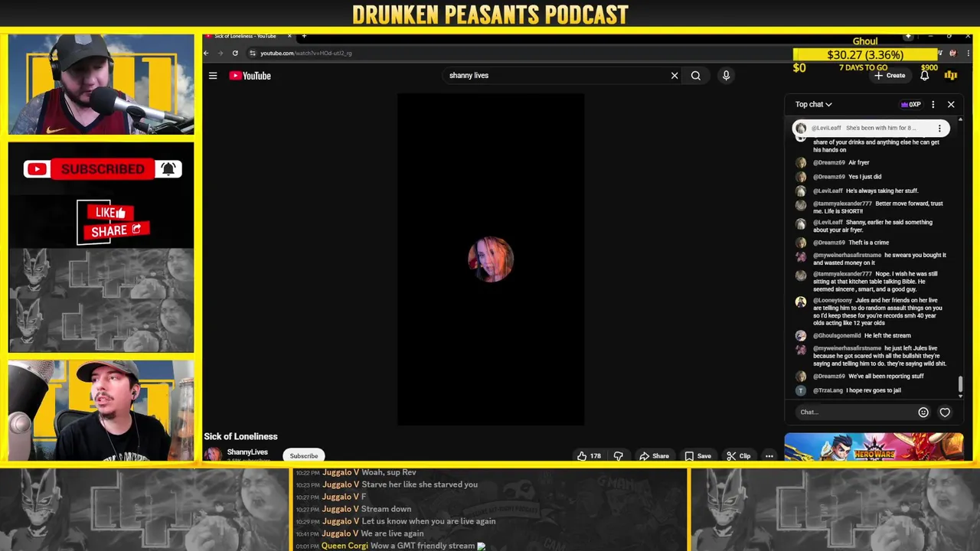Close the Sick of Loneliness browser tab
The image size is (980, 551).
tap(289, 36)
